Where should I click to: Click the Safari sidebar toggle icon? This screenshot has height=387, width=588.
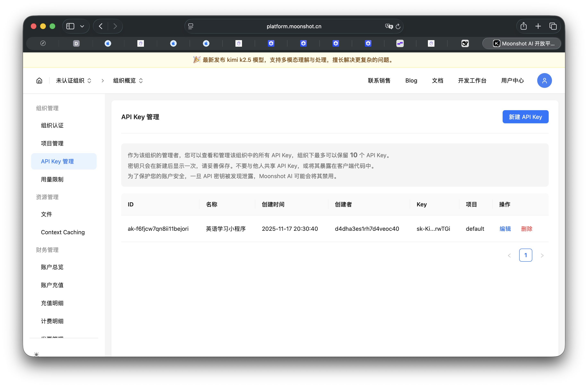[x=70, y=26]
